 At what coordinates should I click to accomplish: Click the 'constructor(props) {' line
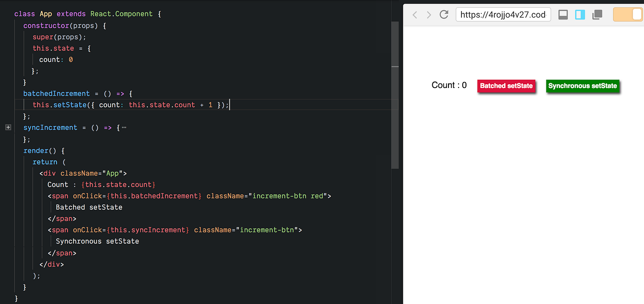[x=65, y=26]
